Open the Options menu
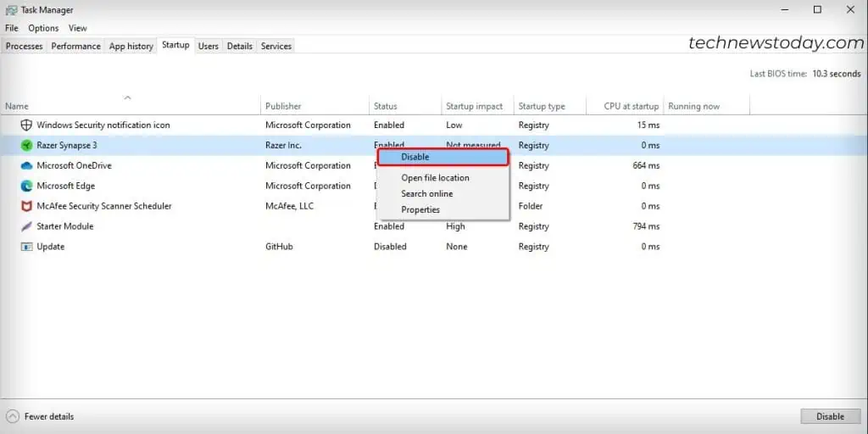Viewport: 868px width, 434px height. (43, 28)
